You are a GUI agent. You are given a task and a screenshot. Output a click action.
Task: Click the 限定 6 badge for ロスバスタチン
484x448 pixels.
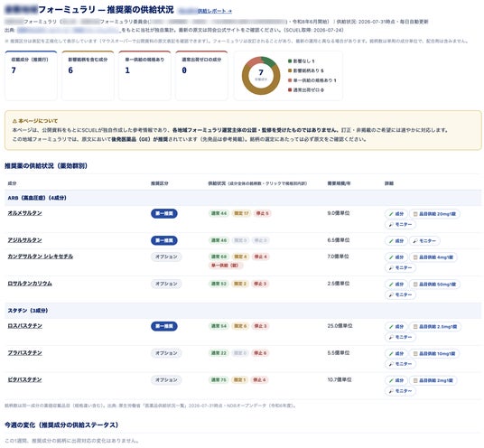[x=240, y=326]
